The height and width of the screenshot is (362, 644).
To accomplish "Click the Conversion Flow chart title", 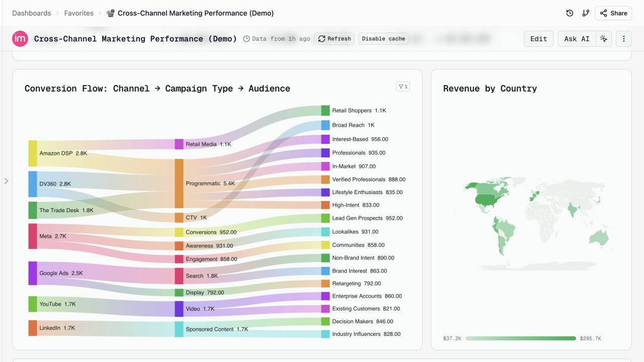I will click(x=157, y=88).
